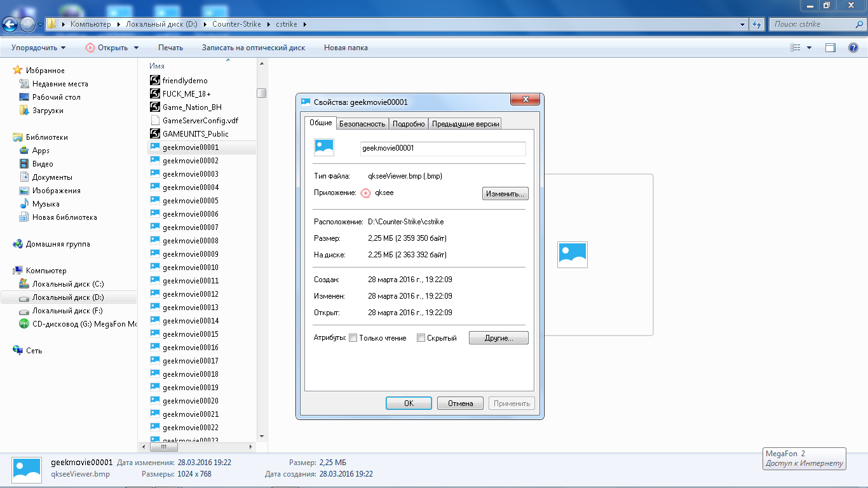Image resolution: width=868 pixels, height=488 pixels.
Task: Select file geekmovie00020 in the list
Action: coord(191,401)
